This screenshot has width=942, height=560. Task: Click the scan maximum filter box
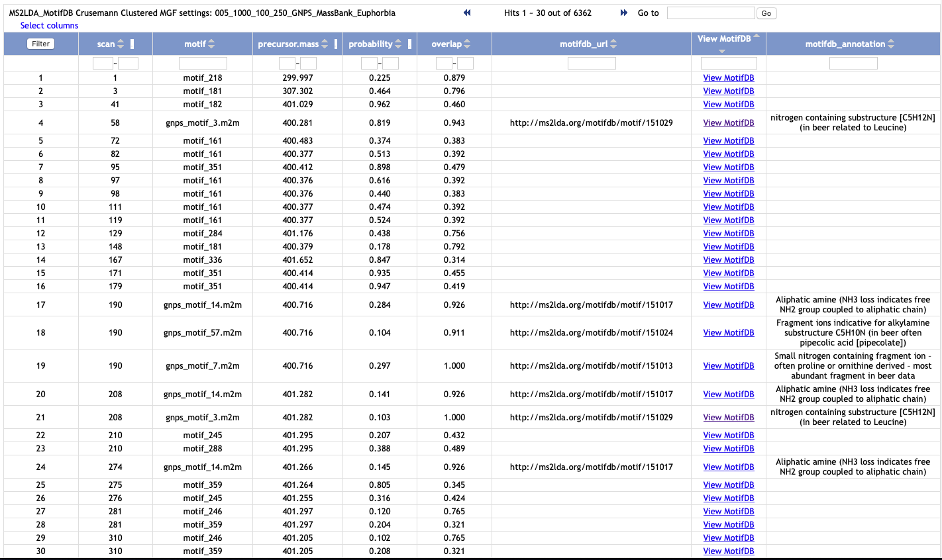pos(128,64)
